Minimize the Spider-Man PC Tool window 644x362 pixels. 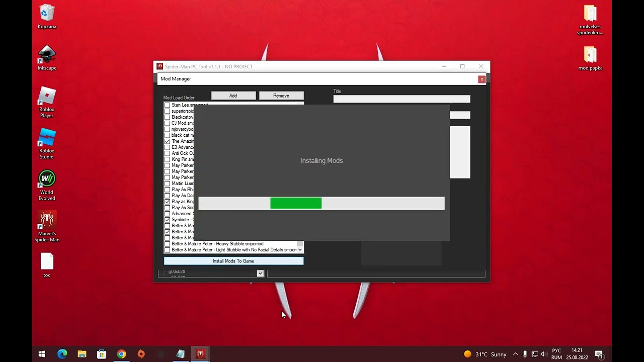pos(445,66)
